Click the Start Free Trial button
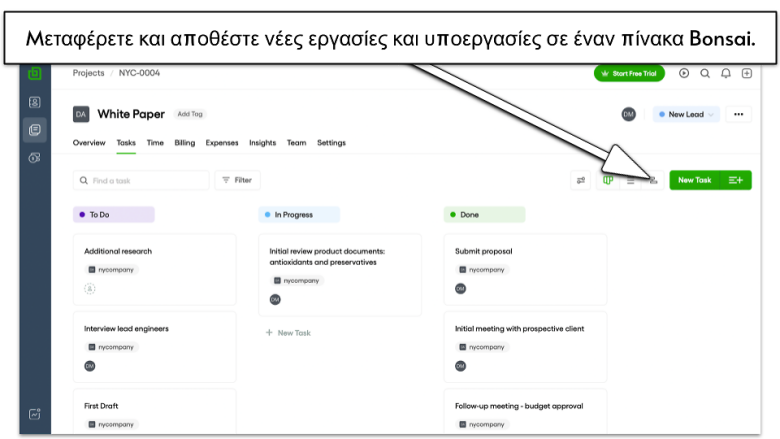This screenshot has width=780, height=439. point(629,74)
